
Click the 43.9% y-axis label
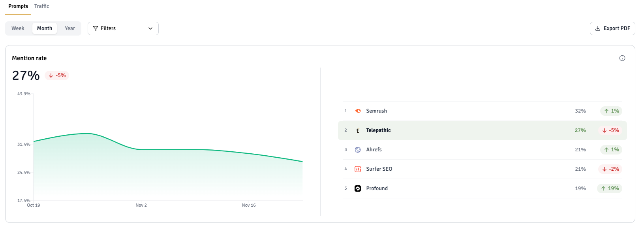pyautogui.click(x=24, y=94)
